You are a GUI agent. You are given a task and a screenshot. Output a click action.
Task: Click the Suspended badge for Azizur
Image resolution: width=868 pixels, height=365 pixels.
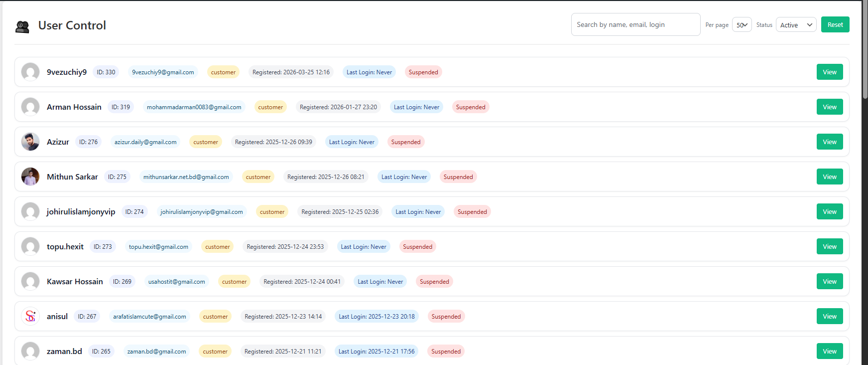click(x=405, y=142)
